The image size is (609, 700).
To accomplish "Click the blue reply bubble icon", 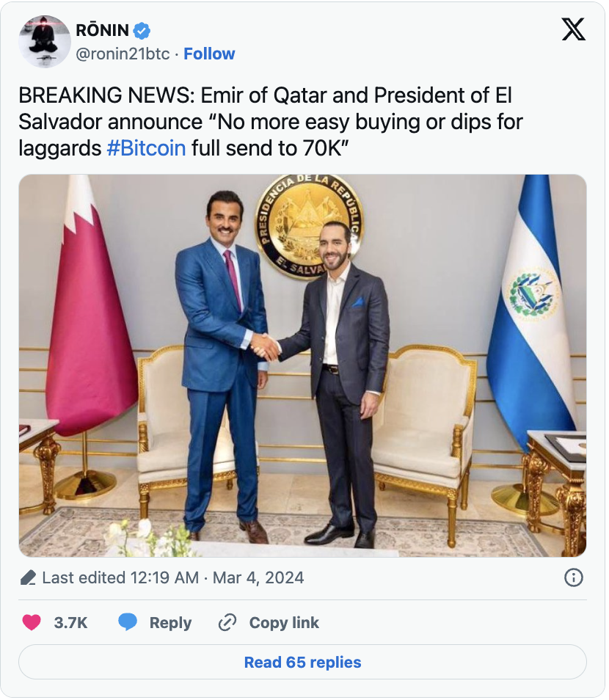I will [128, 622].
